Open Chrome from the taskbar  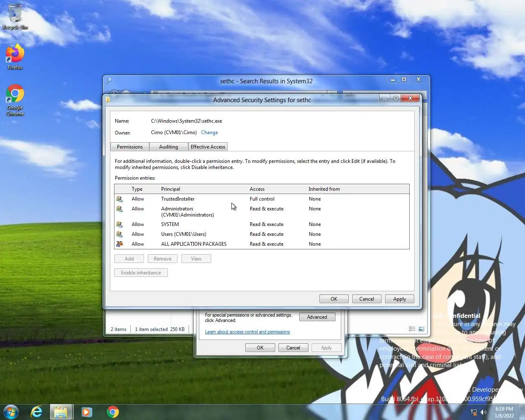[x=112, y=412]
